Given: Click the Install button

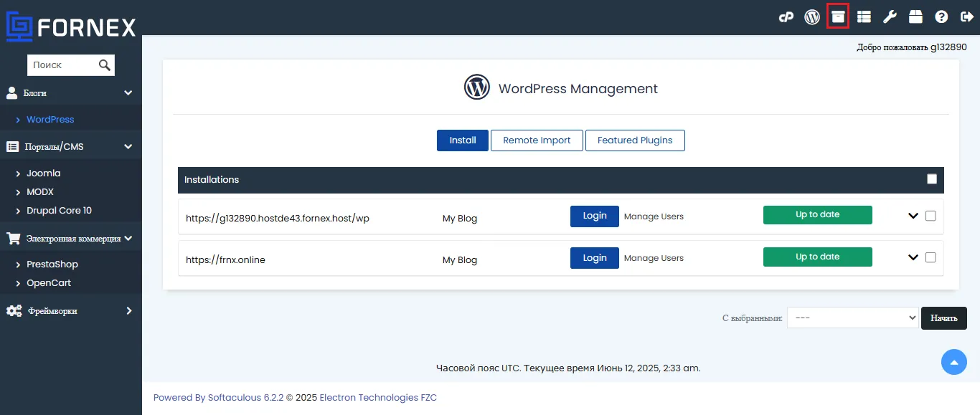Looking at the screenshot, I should coord(463,140).
